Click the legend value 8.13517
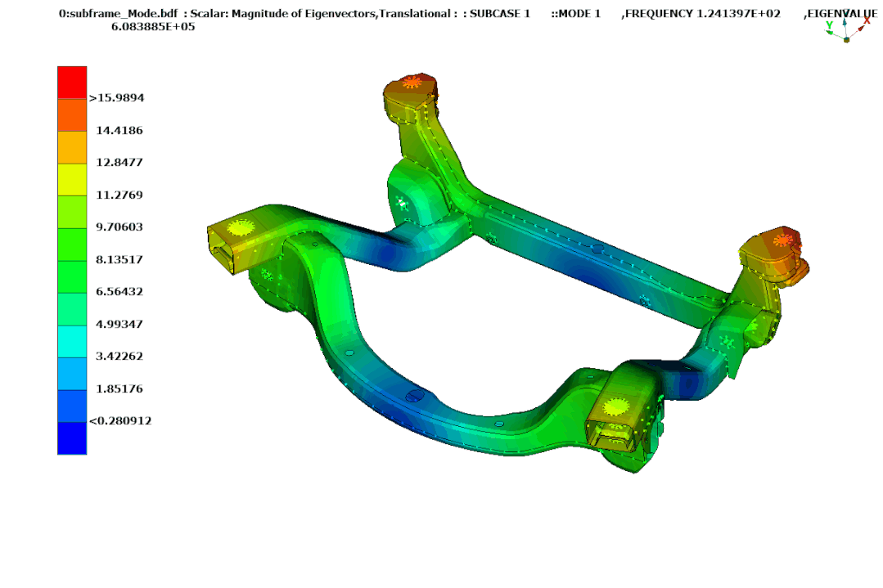Viewport: 883px width, 588px height. (x=119, y=260)
